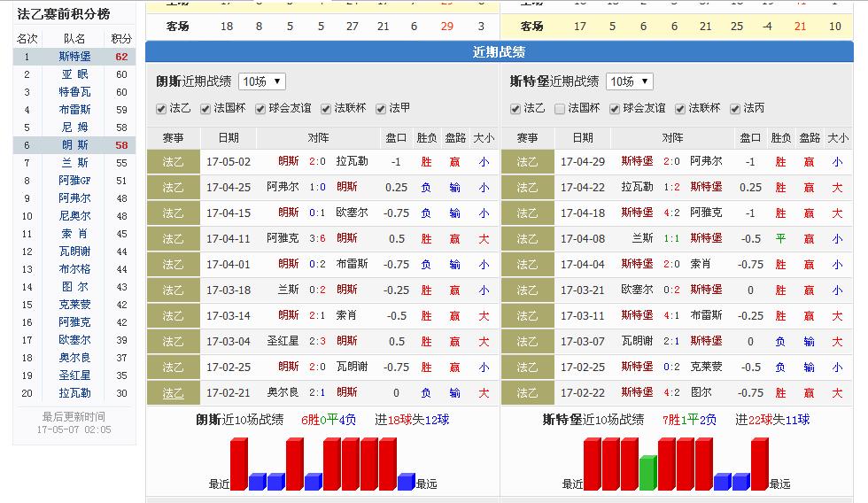This screenshot has width=868, height=503.
Task: Open 亚眠 team in the standings list
Action: tap(74, 74)
